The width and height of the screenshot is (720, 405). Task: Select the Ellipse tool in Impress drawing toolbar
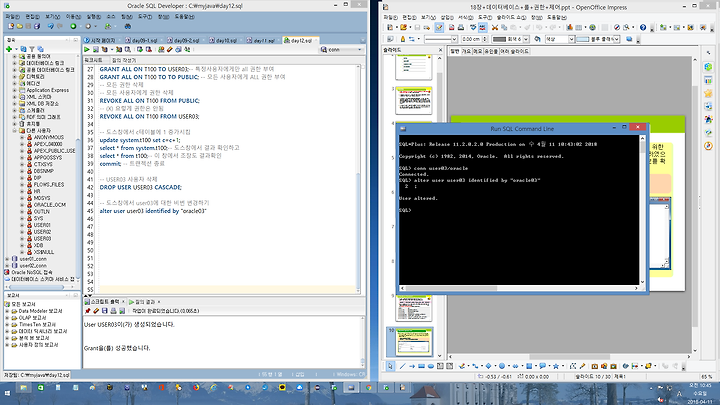431,366
